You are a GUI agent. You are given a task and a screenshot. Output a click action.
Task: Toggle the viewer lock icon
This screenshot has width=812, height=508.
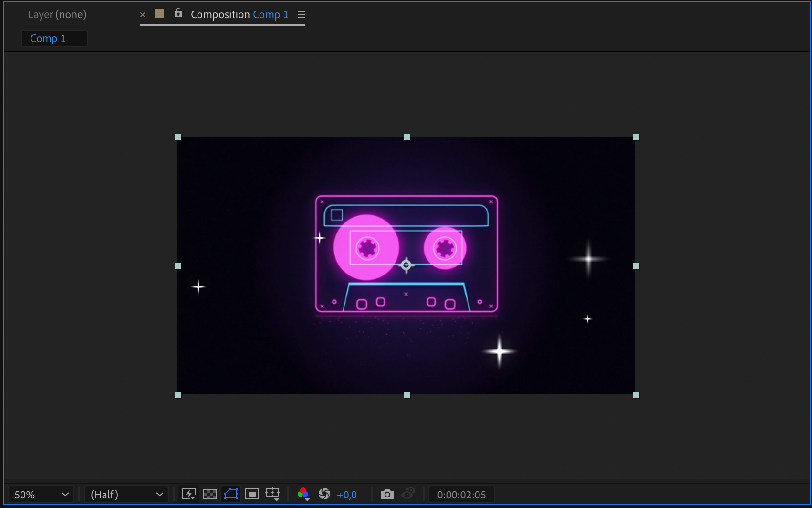click(x=178, y=13)
